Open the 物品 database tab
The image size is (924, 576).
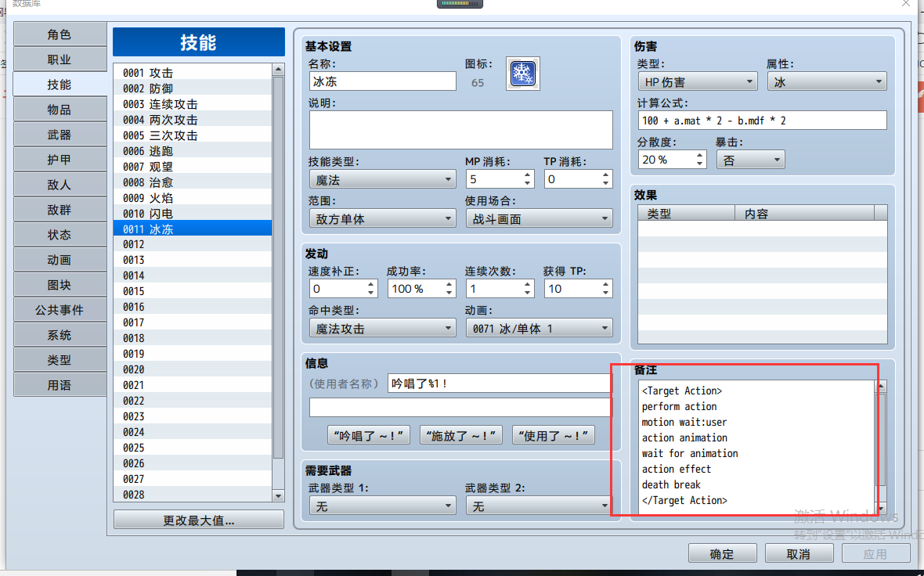pyautogui.click(x=60, y=110)
